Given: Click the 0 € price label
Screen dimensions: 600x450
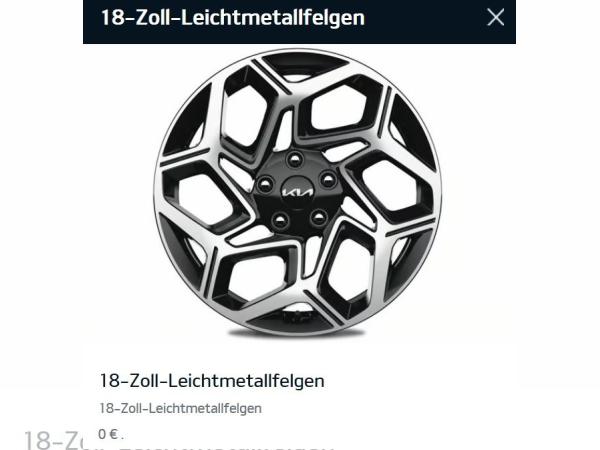Looking at the screenshot, I should (109, 434).
